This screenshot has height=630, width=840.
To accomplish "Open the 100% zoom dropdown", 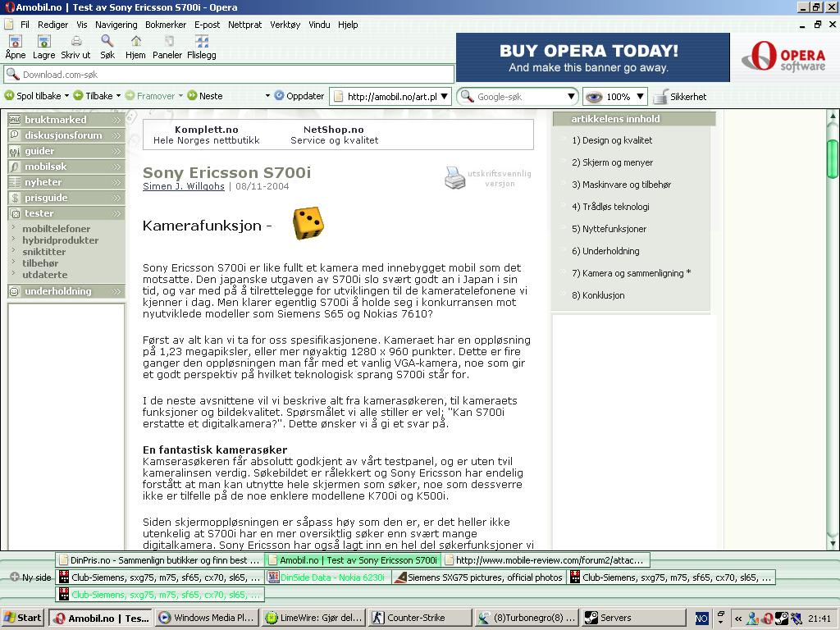I will click(x=640, y=97).
